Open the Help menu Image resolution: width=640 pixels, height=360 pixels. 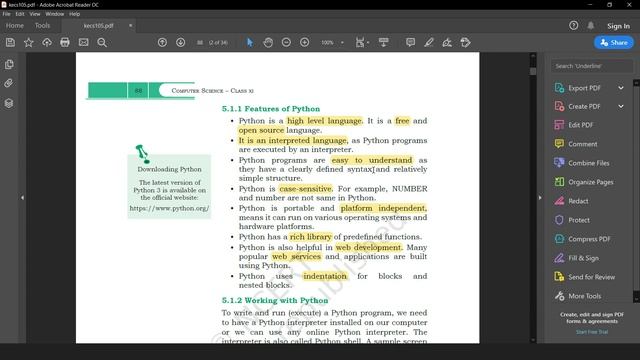coord(75,14)
